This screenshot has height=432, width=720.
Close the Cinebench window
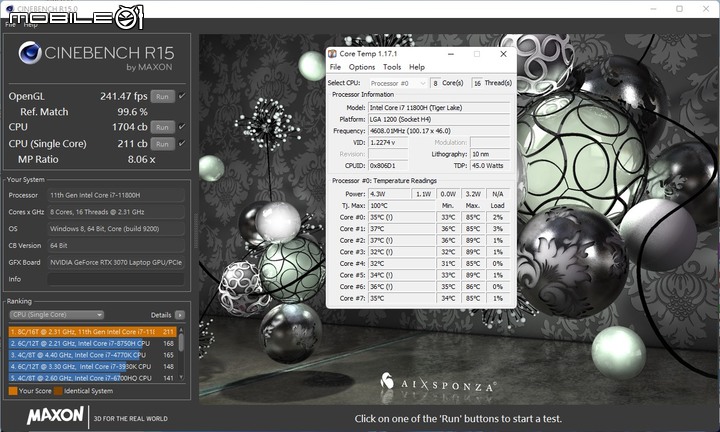(706, 8)
